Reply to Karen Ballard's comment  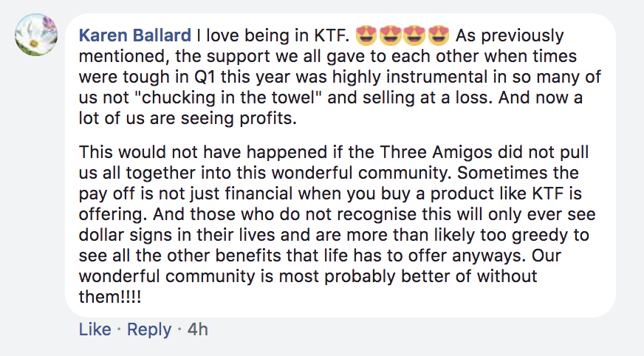[149, 329]
